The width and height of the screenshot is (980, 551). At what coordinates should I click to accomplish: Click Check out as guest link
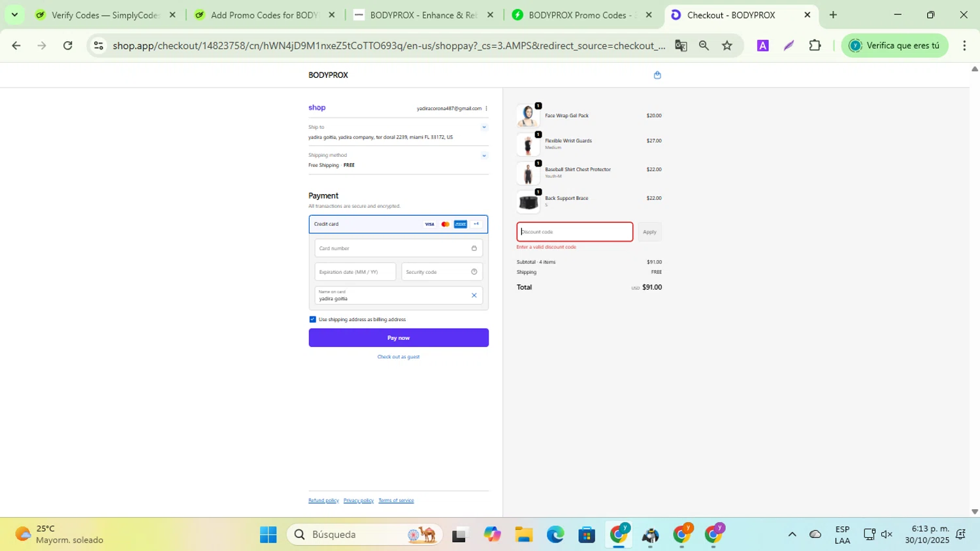click(399, 357)
